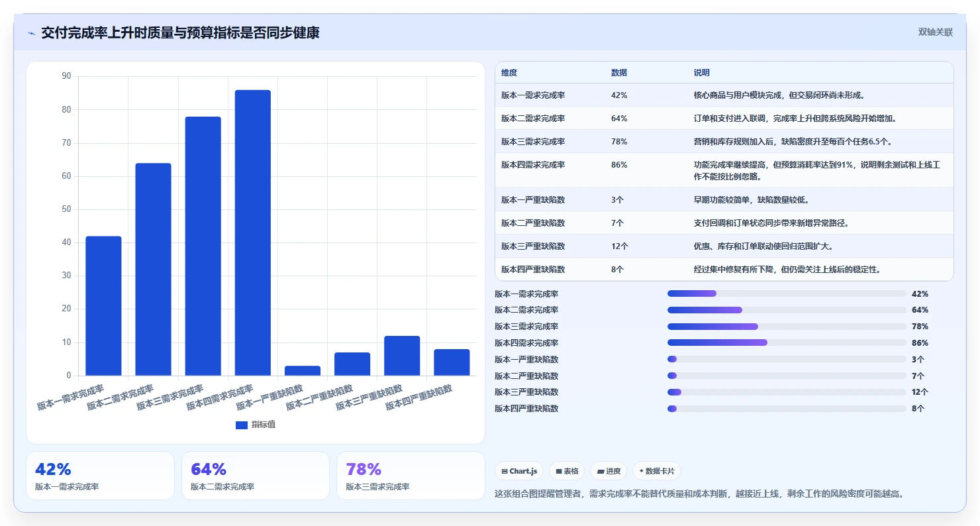980x526 pixels.
Task: Select table cell 版本二严重缺陷数
Action: (x=533, y=223)
